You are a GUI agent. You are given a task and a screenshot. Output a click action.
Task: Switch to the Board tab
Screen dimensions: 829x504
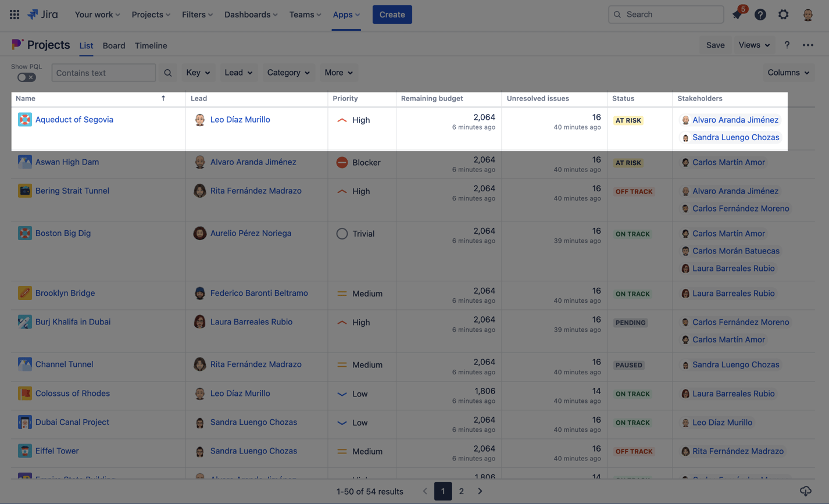click(x=114, y=45)
